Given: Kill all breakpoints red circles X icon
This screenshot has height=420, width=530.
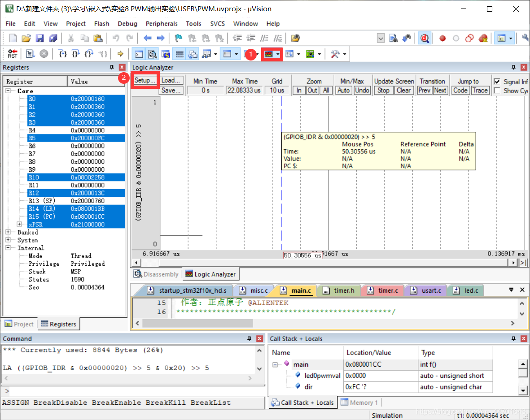Looking at the screenshot, I should (x=483, y=38).
